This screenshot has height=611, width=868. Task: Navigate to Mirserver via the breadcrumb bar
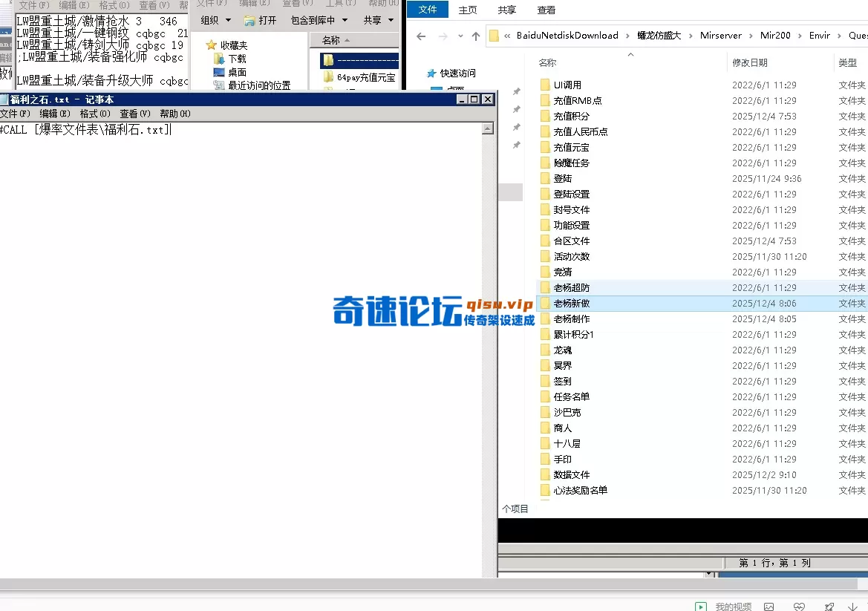722,35
